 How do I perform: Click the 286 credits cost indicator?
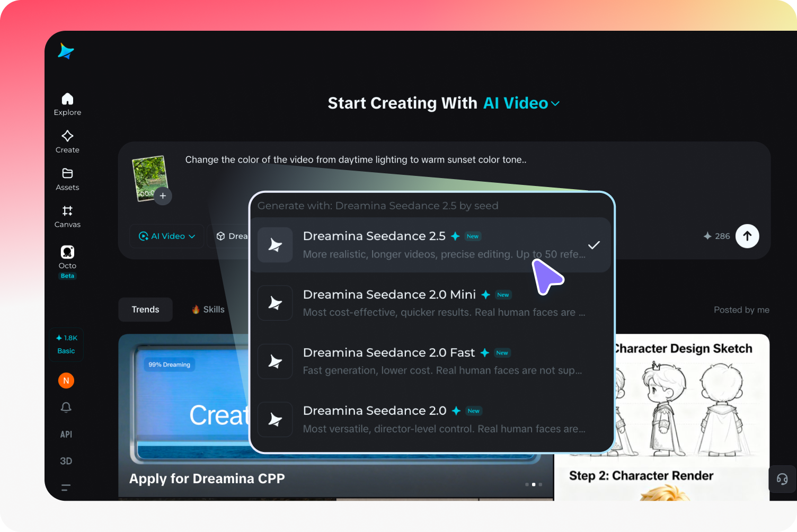[716, 236]
